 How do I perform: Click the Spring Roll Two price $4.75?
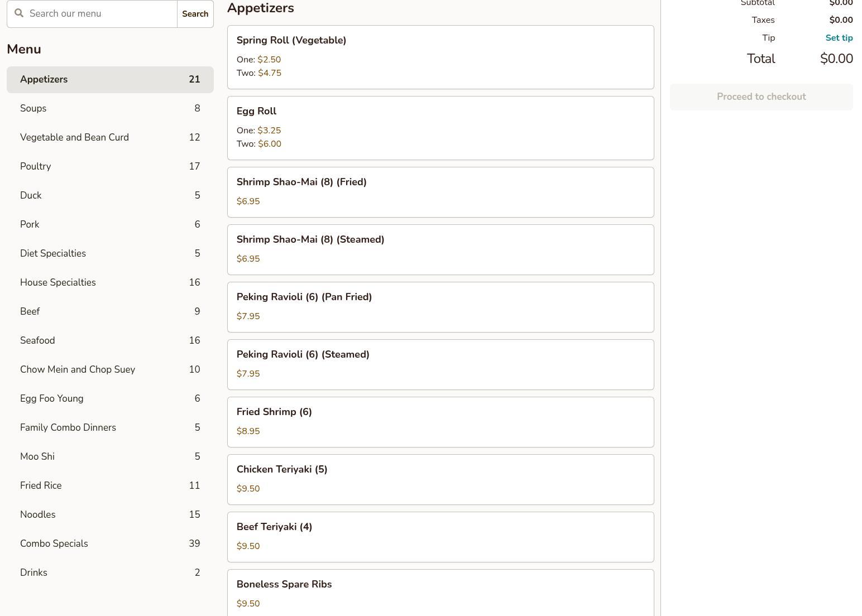coord(270,73)
